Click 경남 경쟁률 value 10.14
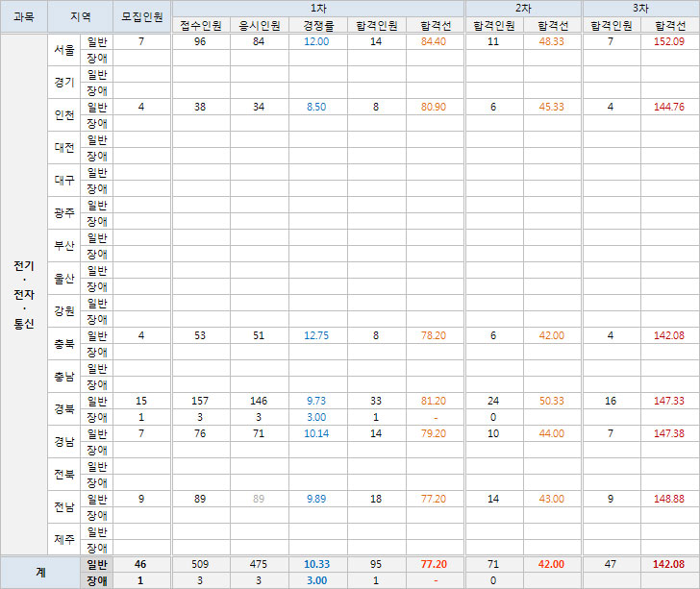The width and height of the screenshot is (700, 589). 316,433
